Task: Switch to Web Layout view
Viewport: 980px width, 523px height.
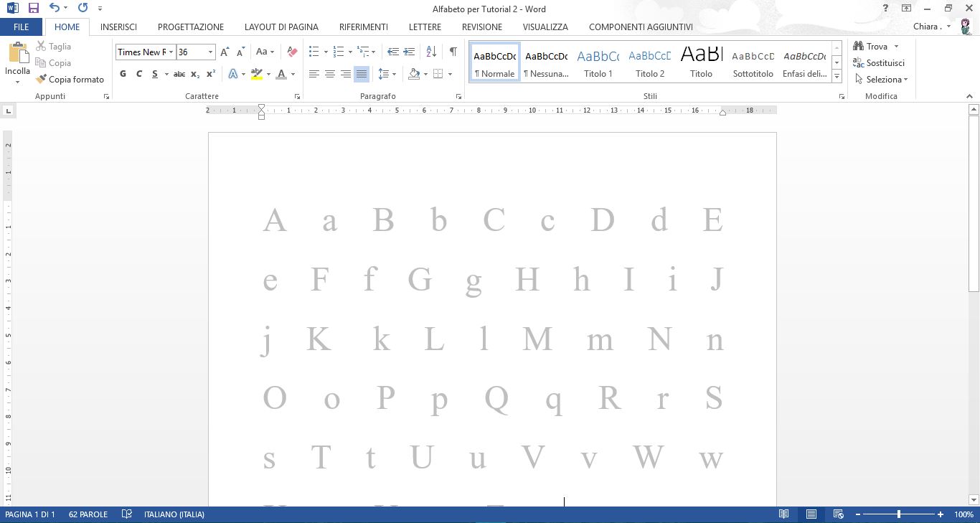Action: [x=838, y=514]
